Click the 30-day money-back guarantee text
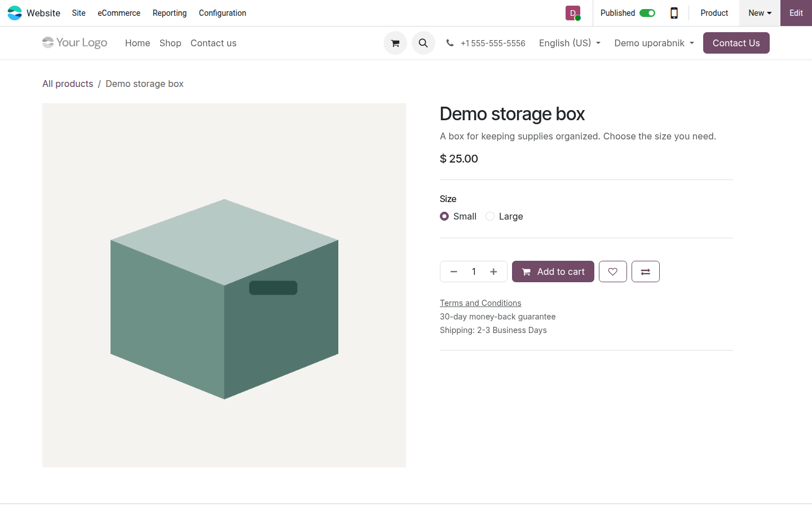The height and width of the screenshot is (508, 812). 498,317
